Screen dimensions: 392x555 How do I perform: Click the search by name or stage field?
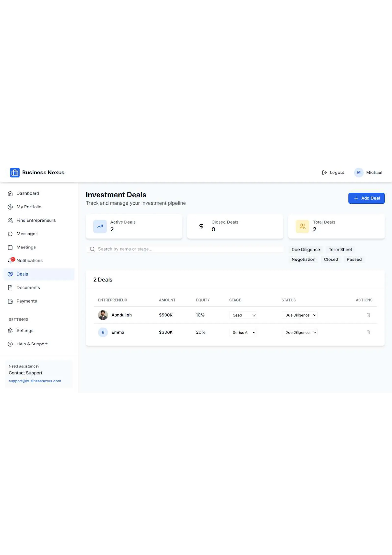click(x=185, y=249)
